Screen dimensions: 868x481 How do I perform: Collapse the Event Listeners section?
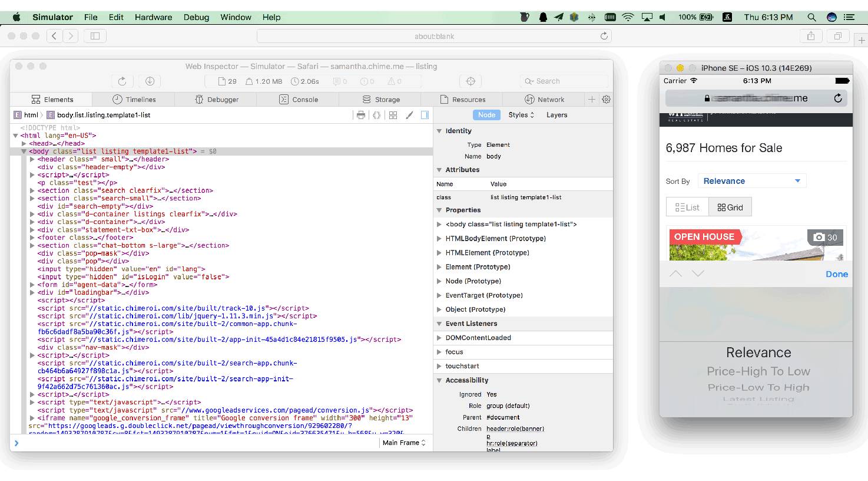tap(439, 324)
